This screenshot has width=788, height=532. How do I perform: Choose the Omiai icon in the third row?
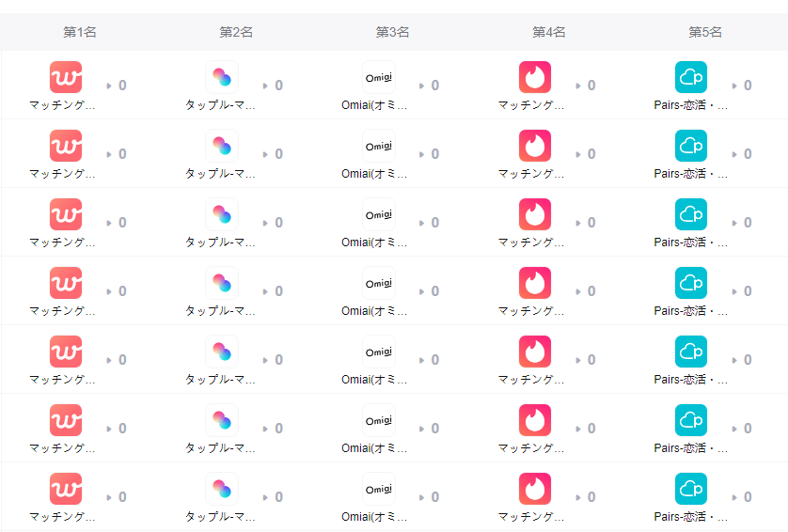click(x=379, y=214)
